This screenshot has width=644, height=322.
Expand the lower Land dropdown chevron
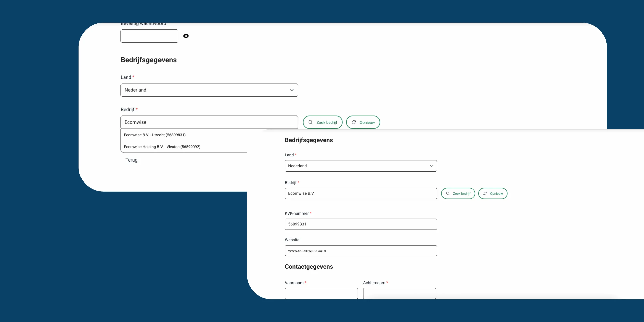432,166
